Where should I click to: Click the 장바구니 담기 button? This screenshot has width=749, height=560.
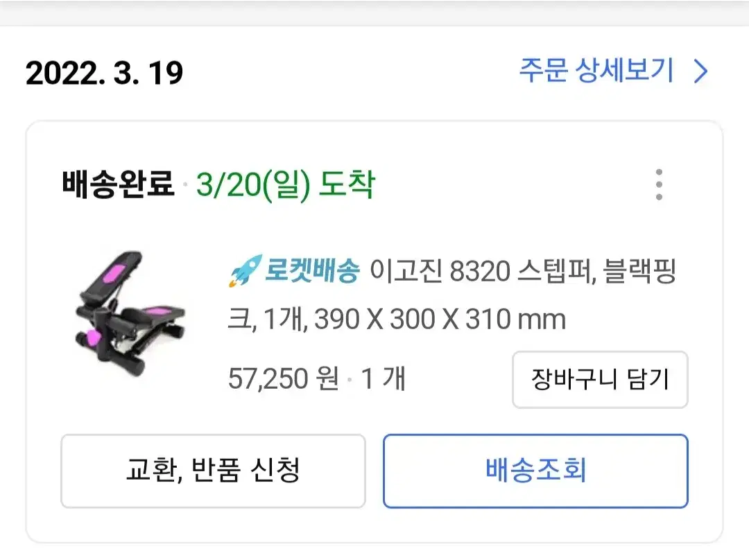point(600,380)
